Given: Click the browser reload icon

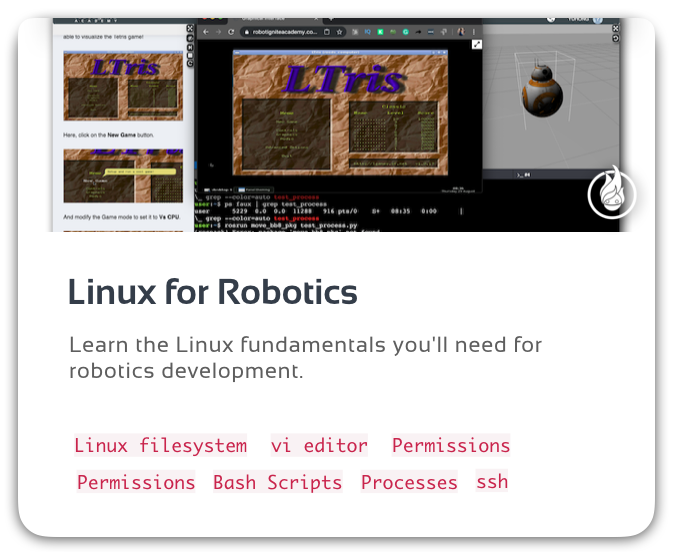Looking at the screenshot, I should [231, 32].
